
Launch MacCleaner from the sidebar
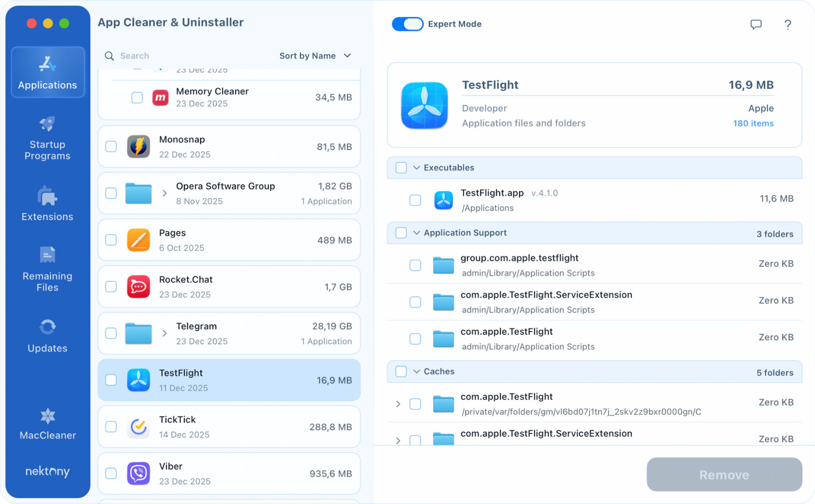(x=47, y=423)
